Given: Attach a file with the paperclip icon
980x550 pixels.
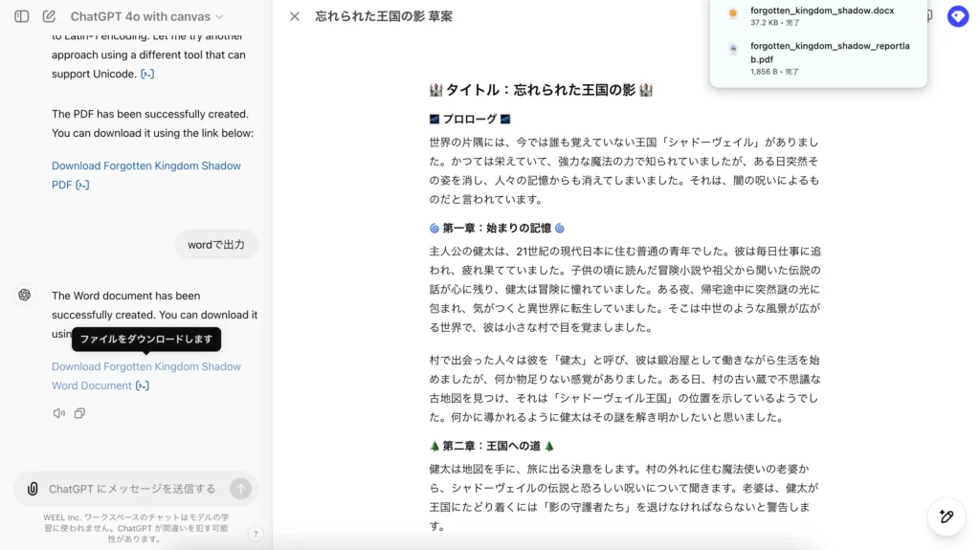Looking at the screenshot, I should coord(33,489).
